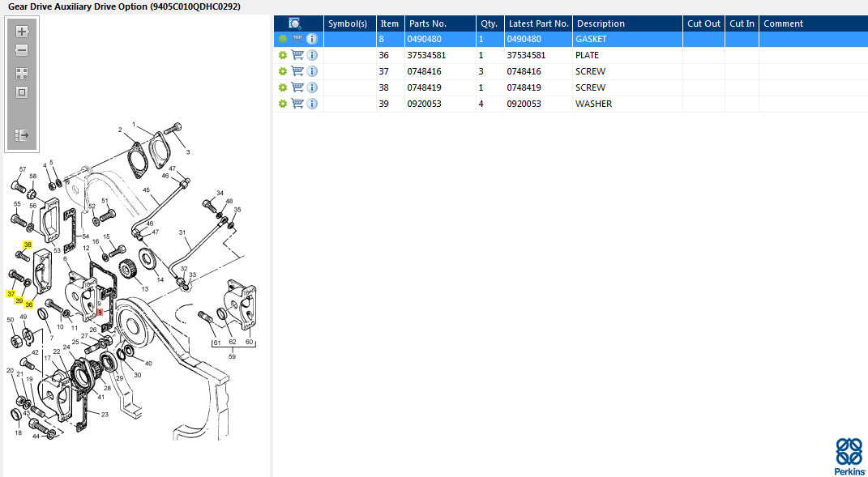Zoom out of the parts diagram
Screen dimensions: 868x477
22,50
